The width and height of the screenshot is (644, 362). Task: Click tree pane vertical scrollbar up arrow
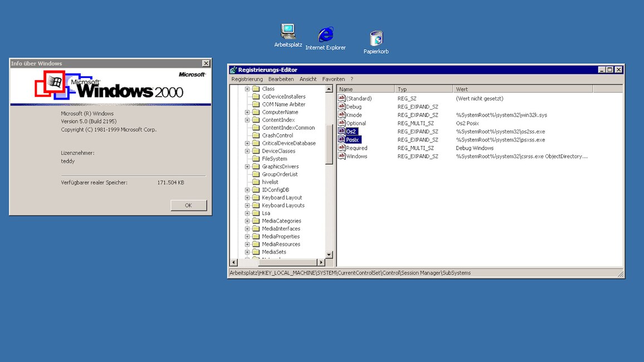(329, 89)
